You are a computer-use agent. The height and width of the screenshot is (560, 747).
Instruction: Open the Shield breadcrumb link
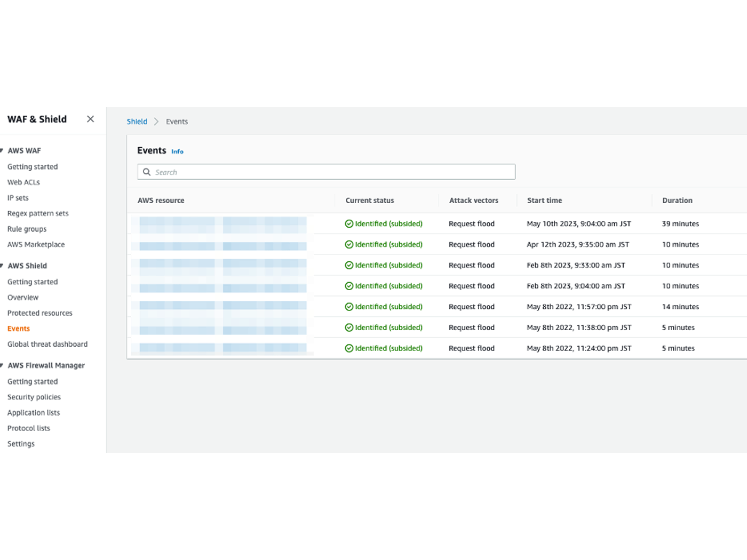(137, 121)
